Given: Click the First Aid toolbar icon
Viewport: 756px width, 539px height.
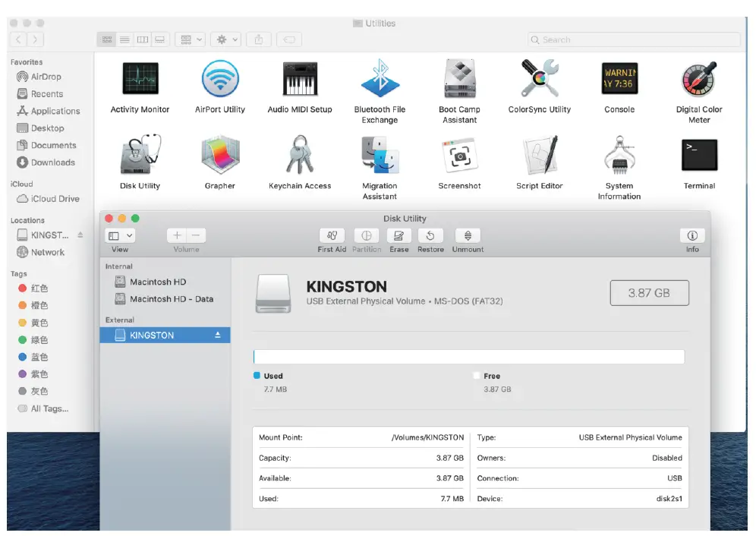Looking at the screenshot, I should pyautogui.click(x=332, y=236).
